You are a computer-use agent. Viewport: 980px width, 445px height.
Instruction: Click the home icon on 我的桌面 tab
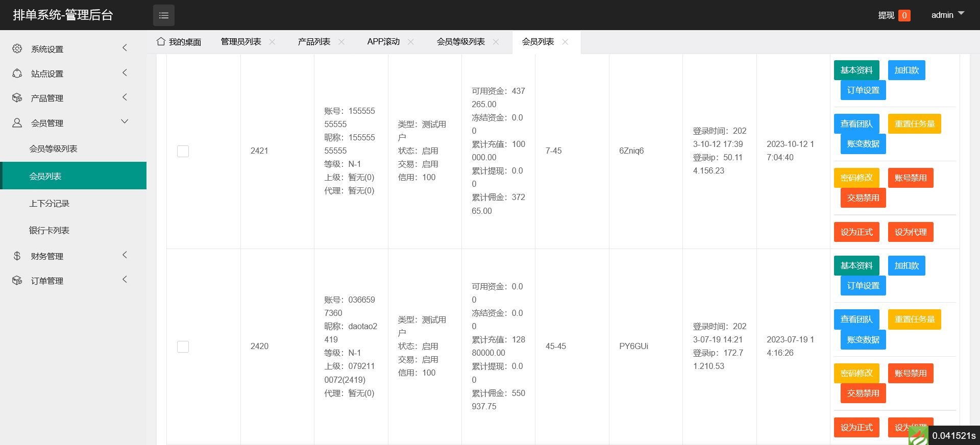coord(161,41)
